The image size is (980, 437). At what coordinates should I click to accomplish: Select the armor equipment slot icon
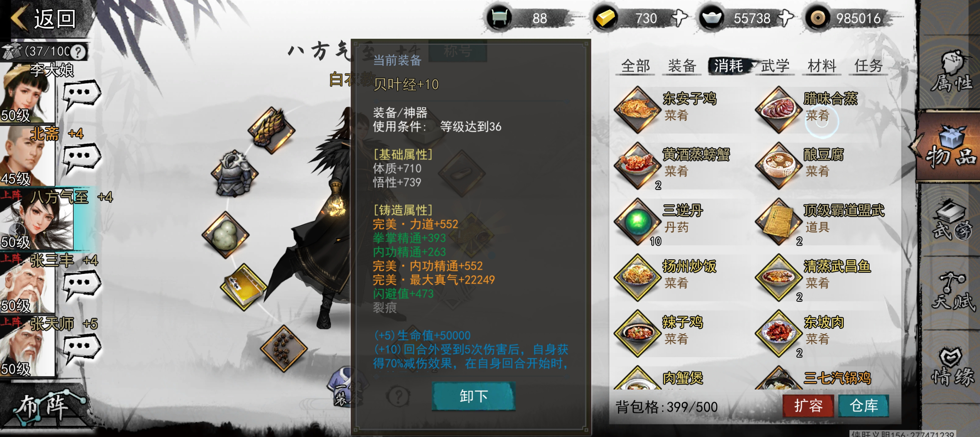pos(234,173)
